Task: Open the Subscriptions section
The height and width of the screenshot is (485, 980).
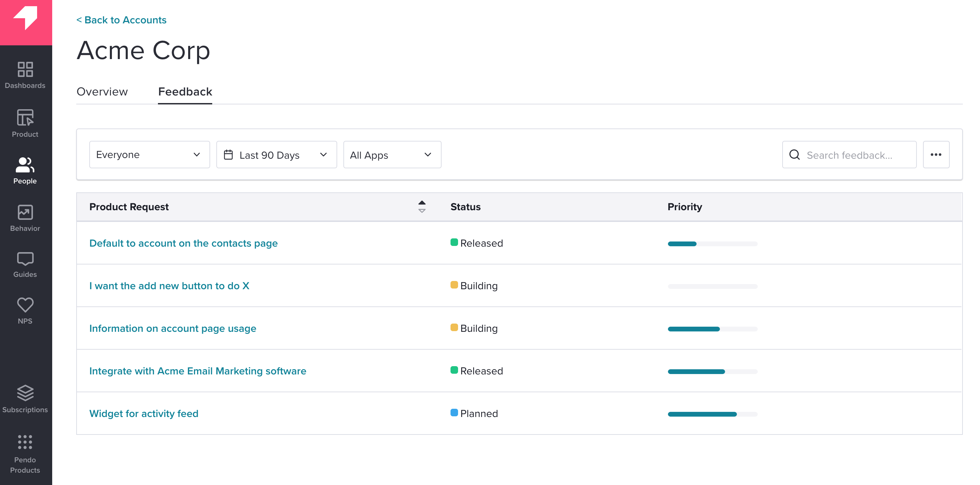Action: (25, 399)
